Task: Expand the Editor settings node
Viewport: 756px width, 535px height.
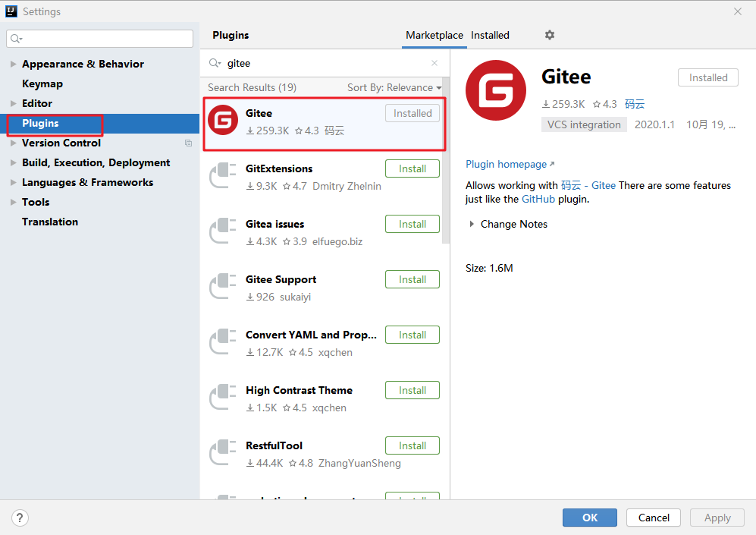Action: click(x=14, y=103)
